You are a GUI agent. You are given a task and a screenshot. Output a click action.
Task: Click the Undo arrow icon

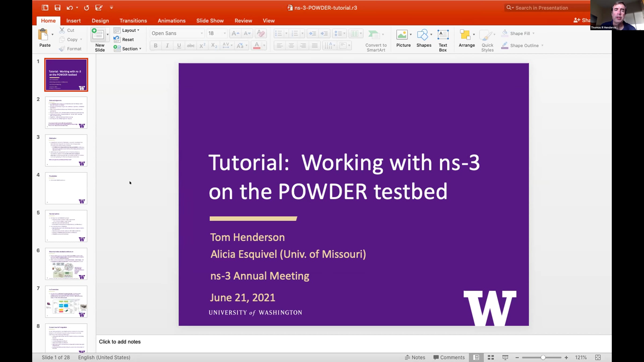(x=70, y=8)
